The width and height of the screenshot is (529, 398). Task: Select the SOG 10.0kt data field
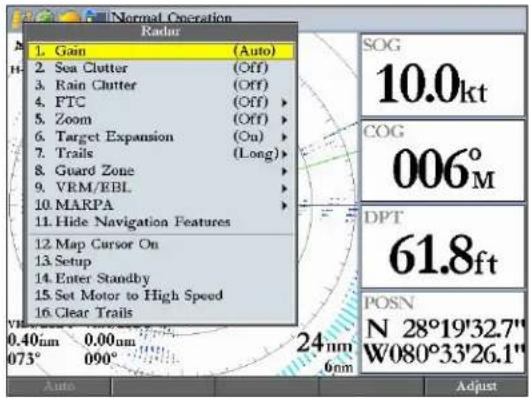[443, 75]
